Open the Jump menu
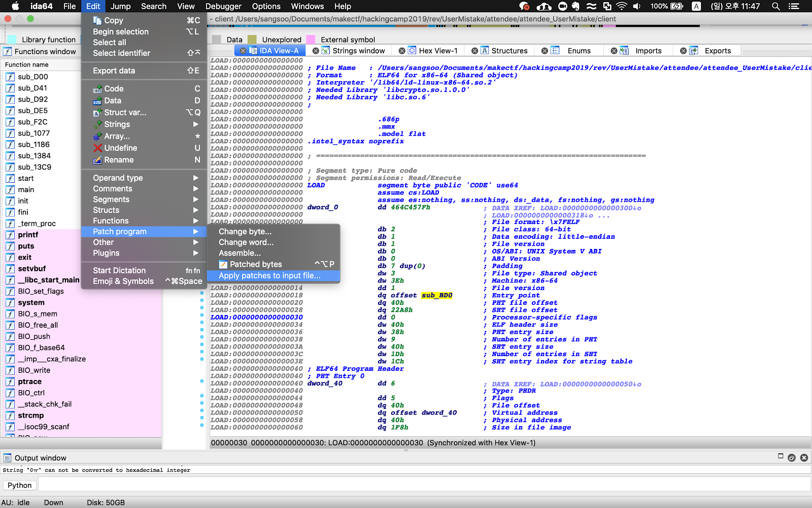The width and height of the screenshot is (812, 508). tap(120, 6)
